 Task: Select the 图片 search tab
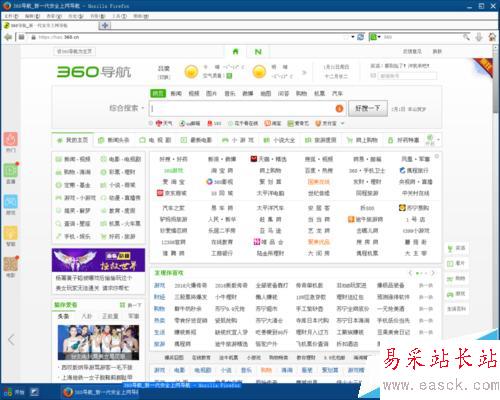tap(211, 93)
